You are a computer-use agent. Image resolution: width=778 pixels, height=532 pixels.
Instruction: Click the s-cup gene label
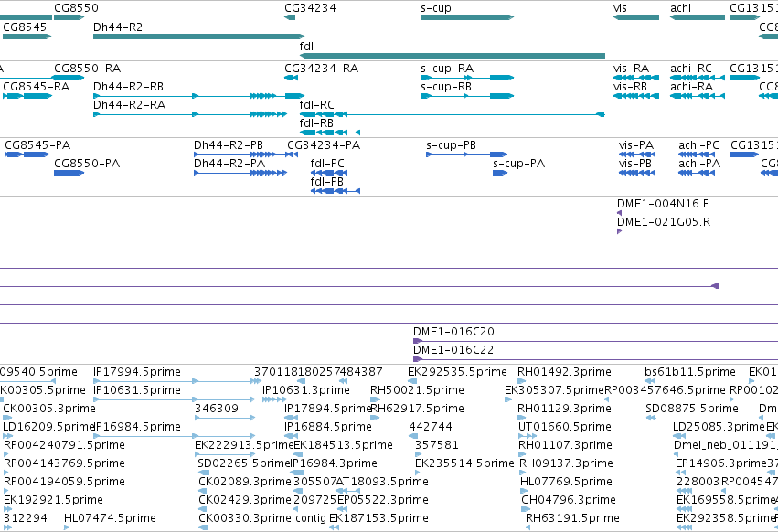(436, 8)
